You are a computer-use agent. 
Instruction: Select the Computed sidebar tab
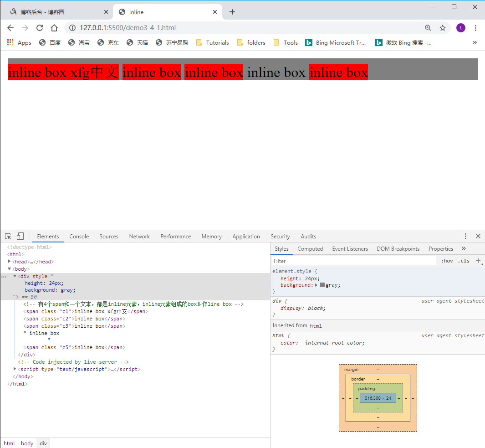(310, 249)
